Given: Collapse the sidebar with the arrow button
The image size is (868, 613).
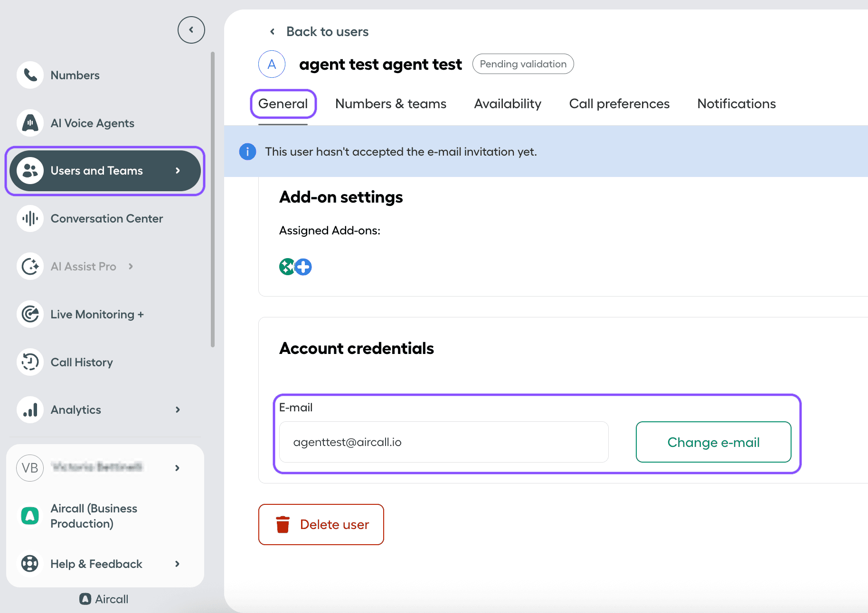Looking at the screenshot, I should [x=191, y=29].
